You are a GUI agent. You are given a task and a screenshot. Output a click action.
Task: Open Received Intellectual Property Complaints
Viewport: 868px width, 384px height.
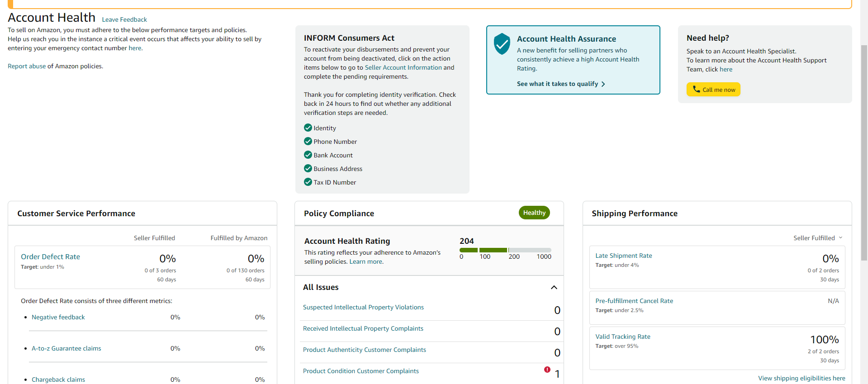click(x=363, y=328)
